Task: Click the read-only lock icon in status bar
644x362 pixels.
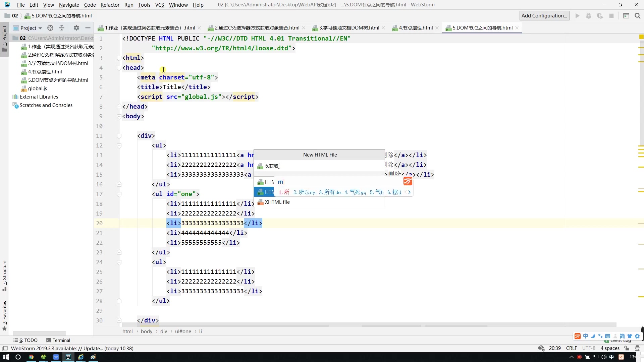Action: (x=627, y=348)
